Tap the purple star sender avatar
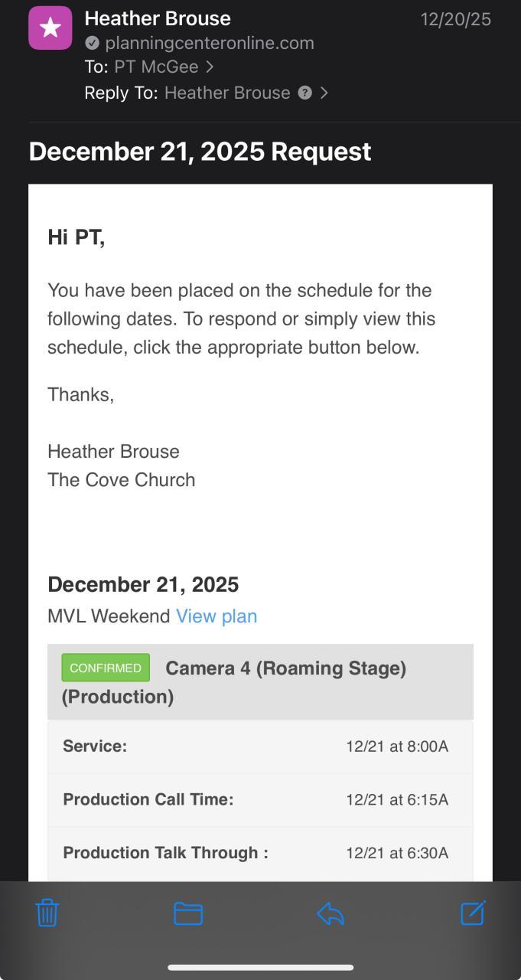Viewport: 521px width, 980px height. click(50, 28)
